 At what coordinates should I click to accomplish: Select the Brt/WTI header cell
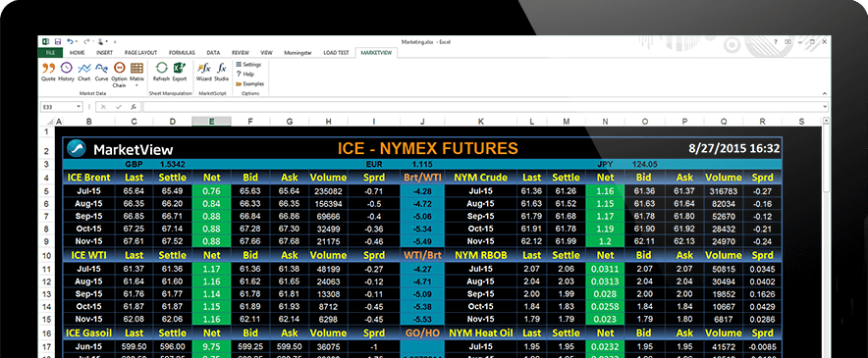coord(422,178)
